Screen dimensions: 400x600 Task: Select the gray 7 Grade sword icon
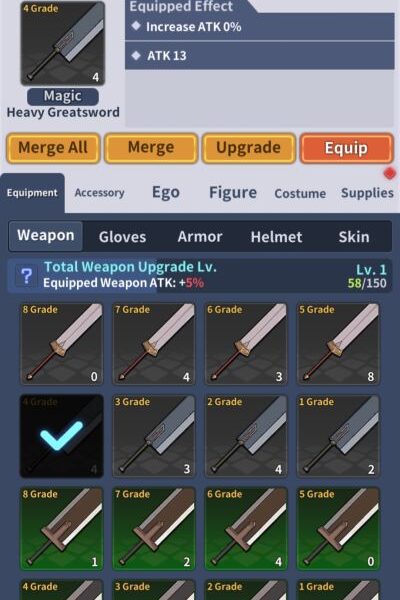pyautogui.click(x=154, y=344)
